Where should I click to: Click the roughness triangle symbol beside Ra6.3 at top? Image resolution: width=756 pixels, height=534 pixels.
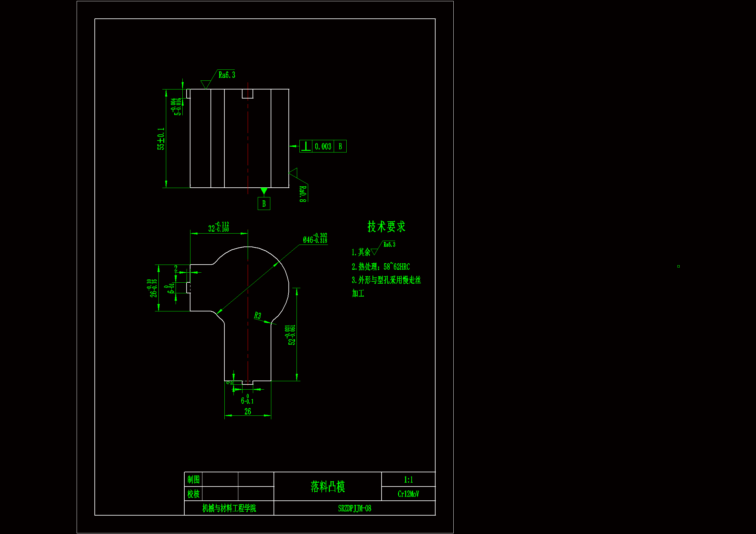pyautogui.click(x=205, y=84)
